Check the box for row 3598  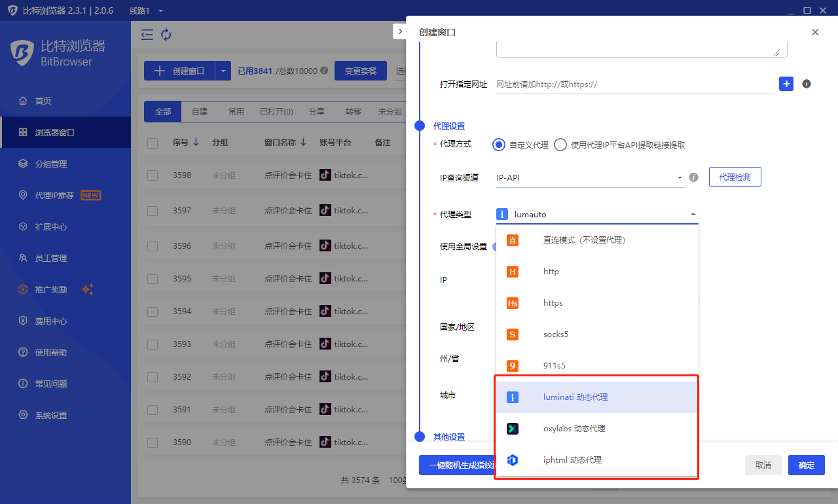coord(153,175)
